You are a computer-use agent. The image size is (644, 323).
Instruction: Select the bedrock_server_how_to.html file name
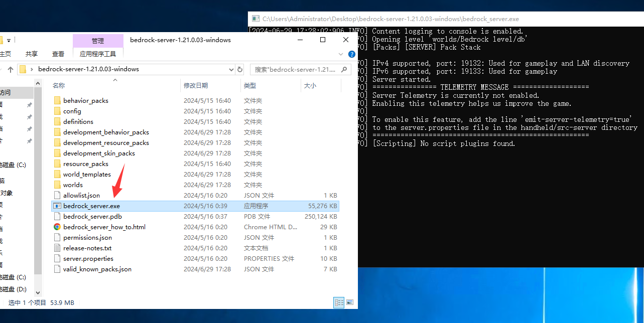[104, 227]
